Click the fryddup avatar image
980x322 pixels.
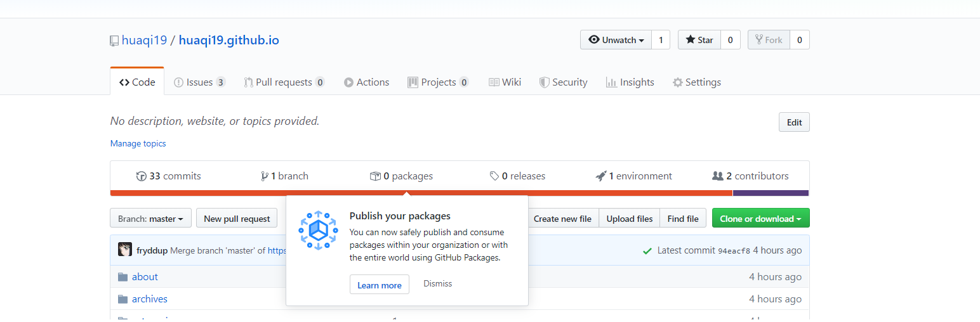tap(125, 250)
